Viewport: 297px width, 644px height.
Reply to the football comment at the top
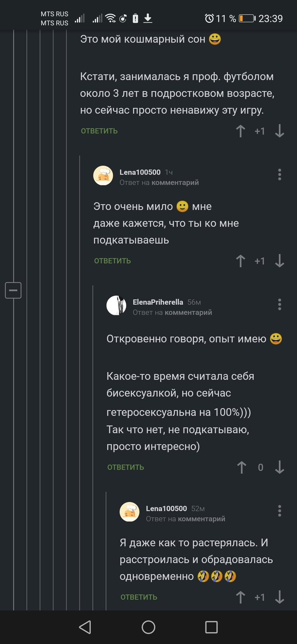click(99, 131)
